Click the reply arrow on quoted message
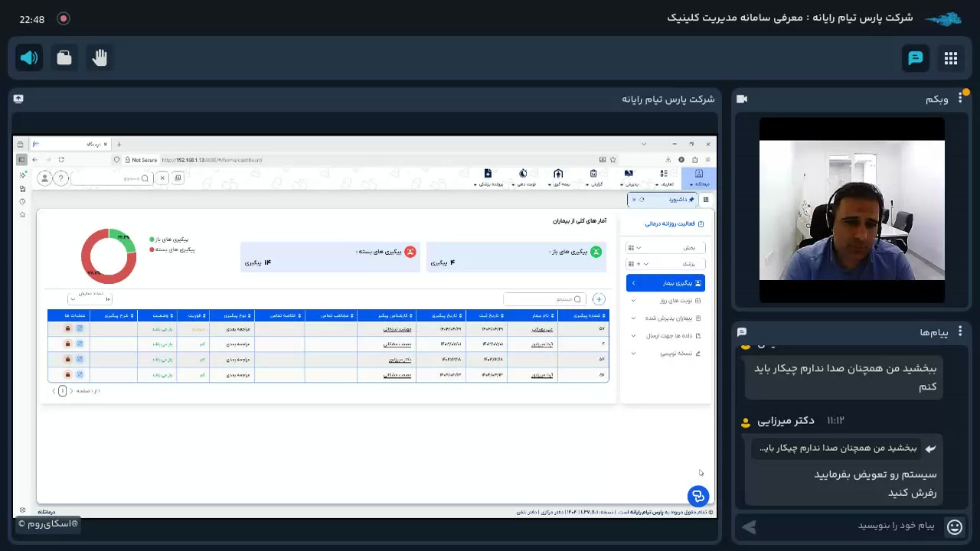Screen dimensions: 980x551 (931, 448)
